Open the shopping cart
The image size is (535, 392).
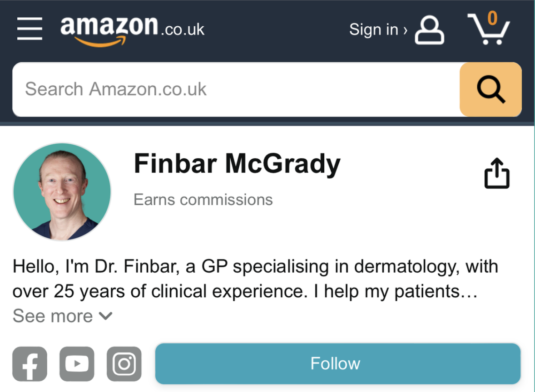488,29
